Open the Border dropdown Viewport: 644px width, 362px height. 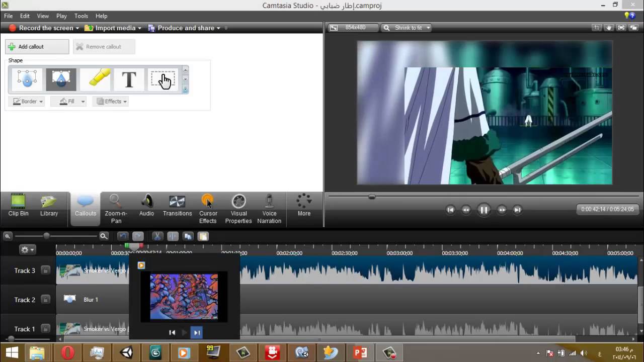coord(28,102)
